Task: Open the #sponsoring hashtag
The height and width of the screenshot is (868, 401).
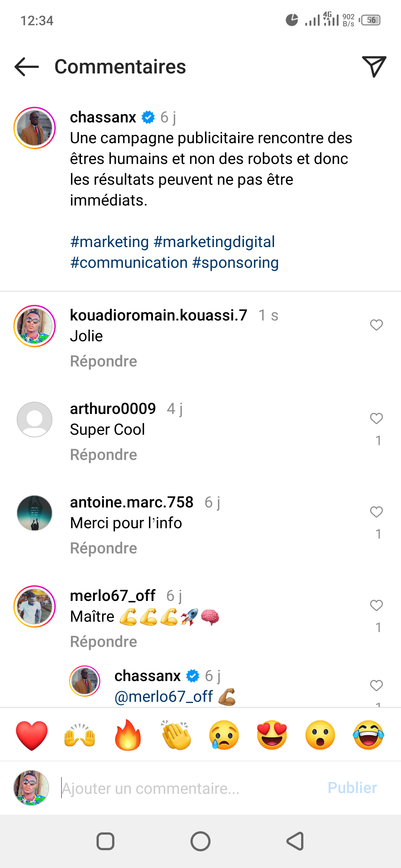Action: [x=235, y=263]
